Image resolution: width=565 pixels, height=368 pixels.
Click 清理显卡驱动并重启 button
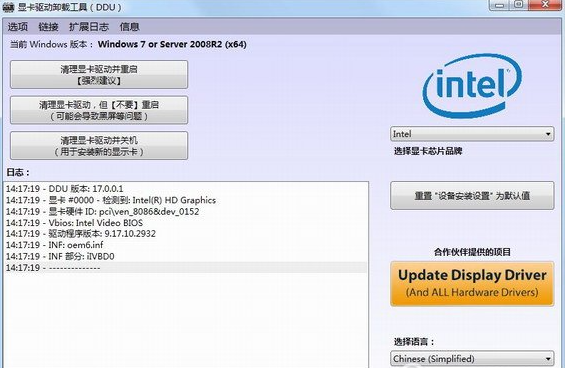click(99, 74)
